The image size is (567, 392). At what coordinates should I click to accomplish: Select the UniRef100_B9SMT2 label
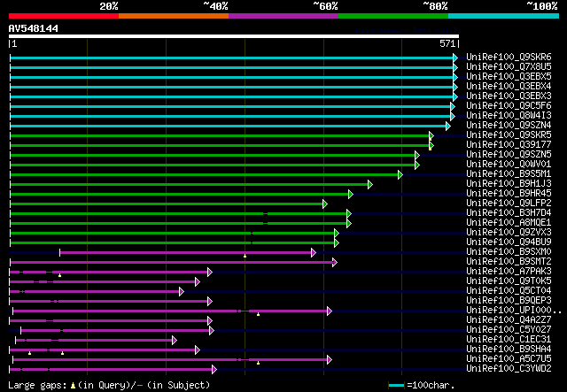pyautogui.click(x=509, y=262)
